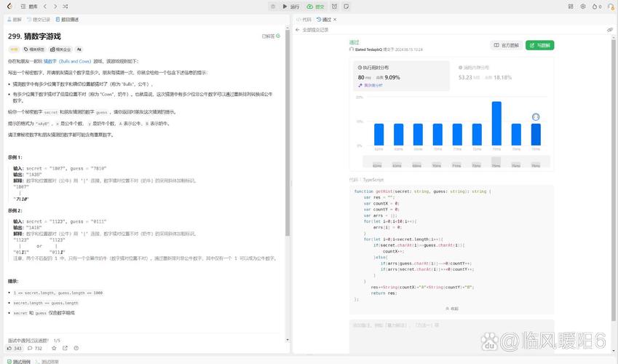Click the 相关标签 related topics tag
This screenshot has width=618, height=364.
tap(34, 50)
